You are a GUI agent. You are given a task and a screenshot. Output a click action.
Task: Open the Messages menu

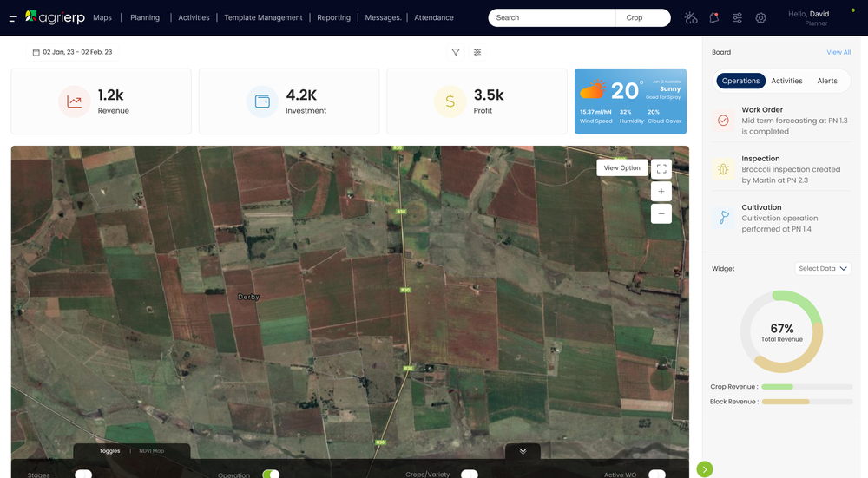pos(383,17)
